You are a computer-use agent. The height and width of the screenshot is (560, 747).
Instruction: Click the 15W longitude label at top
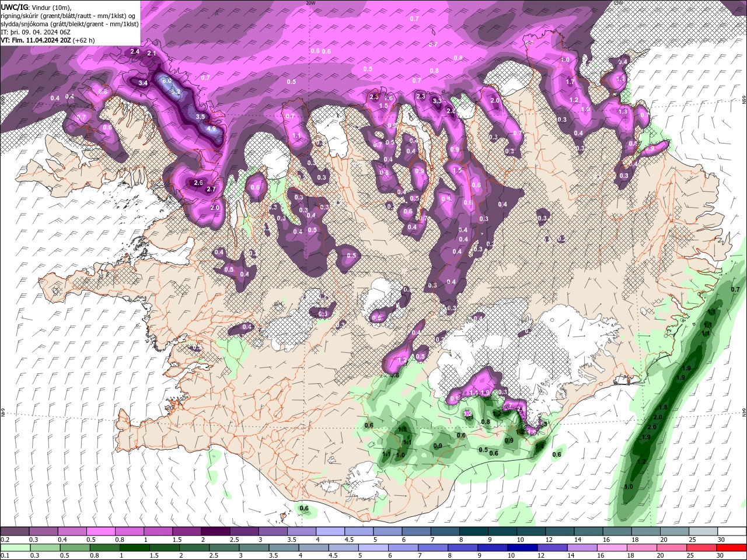coord(619,3)
